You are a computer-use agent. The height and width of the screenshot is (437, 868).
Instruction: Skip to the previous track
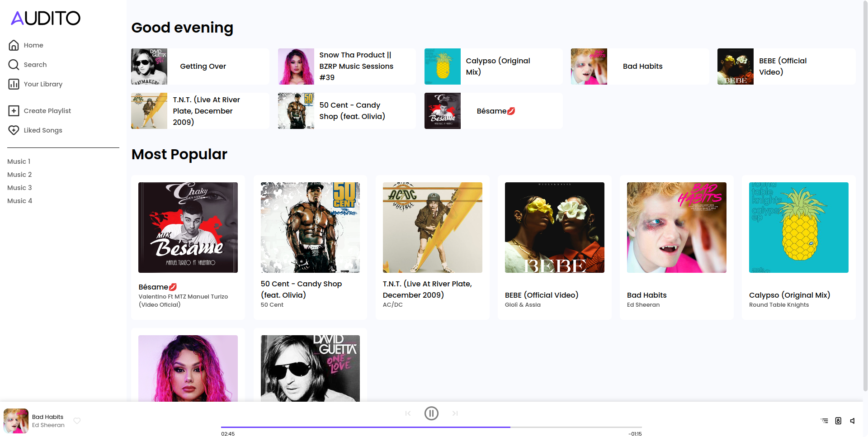(408, 413)
